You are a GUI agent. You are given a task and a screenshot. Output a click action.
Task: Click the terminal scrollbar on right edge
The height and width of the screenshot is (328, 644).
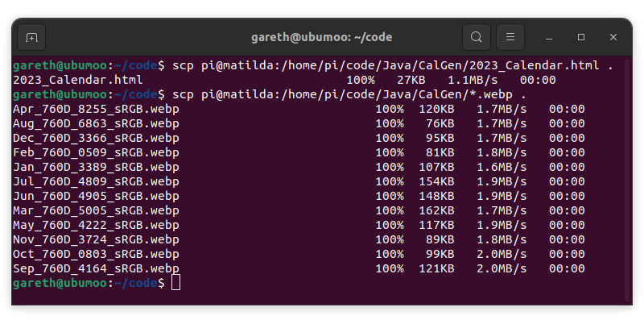[x=627, y=181]
